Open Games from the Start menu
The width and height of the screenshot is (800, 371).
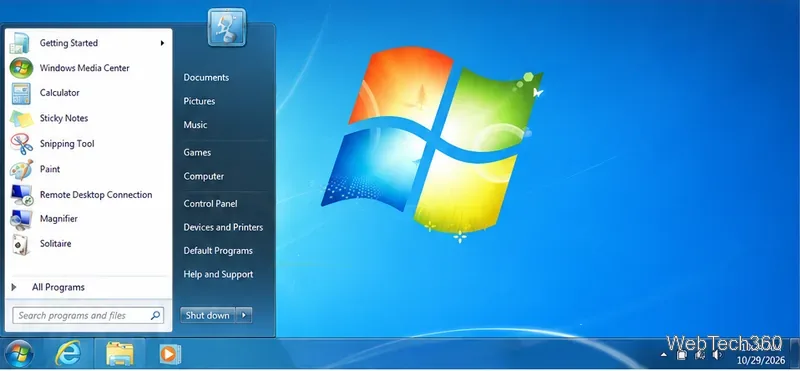197,152
